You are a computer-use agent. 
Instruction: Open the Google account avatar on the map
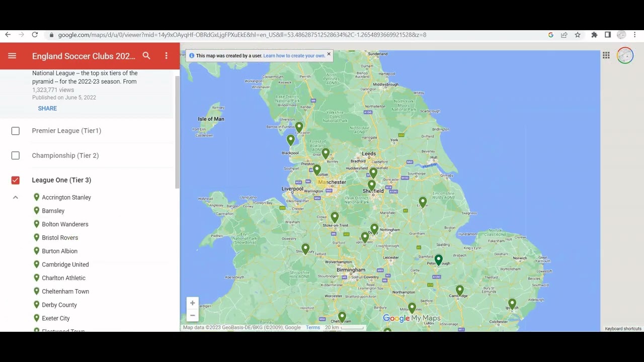pos(625,55)
